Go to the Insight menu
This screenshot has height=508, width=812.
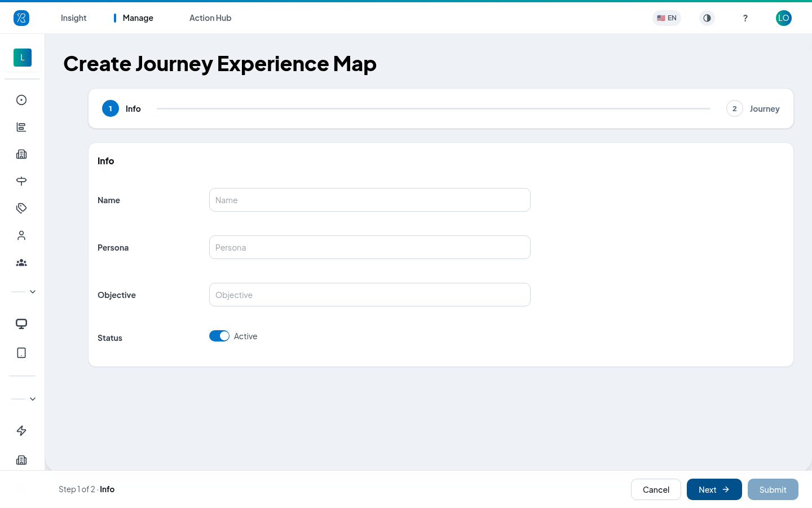pyautogui.click(x=74, y=18)
